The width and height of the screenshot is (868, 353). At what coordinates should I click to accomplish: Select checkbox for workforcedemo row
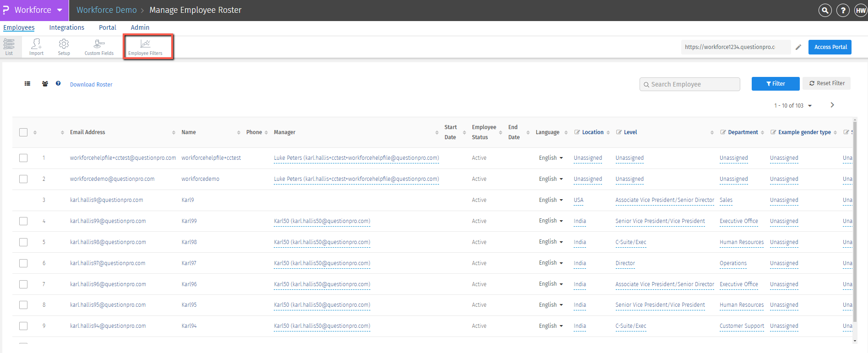(23, 179)
